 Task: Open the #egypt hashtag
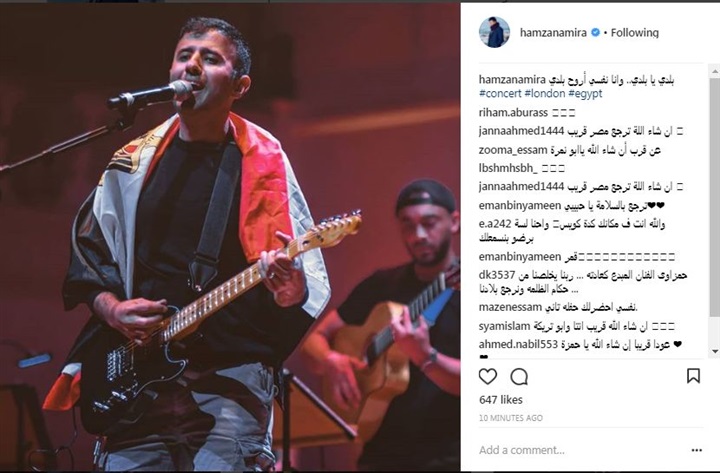pos(585,94)
